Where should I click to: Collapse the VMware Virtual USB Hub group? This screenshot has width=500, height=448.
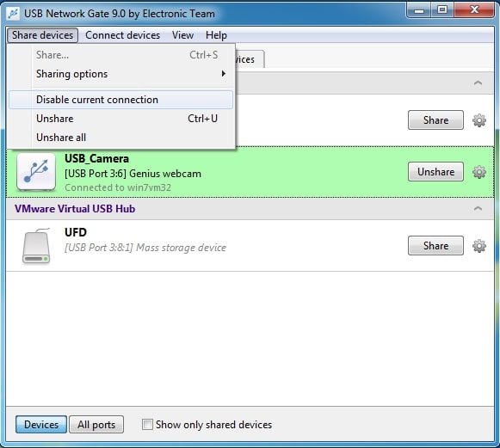tap(478, 209)
